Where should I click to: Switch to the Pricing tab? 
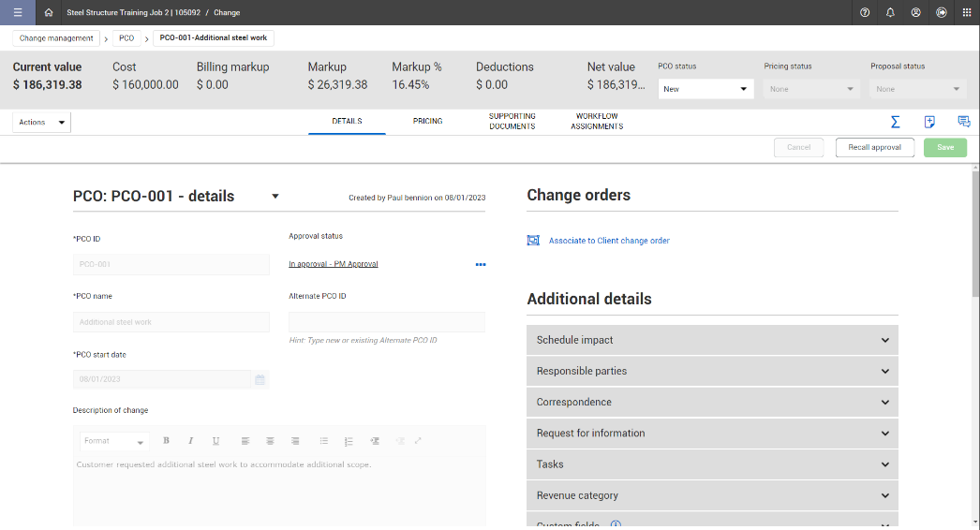tap(427, 121)
